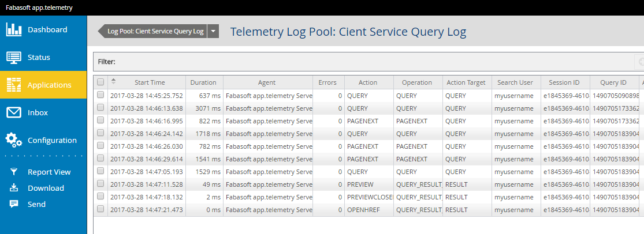
Task: Click the Applications grid icon
Action: pyautogui.click(x=14, y=85)
